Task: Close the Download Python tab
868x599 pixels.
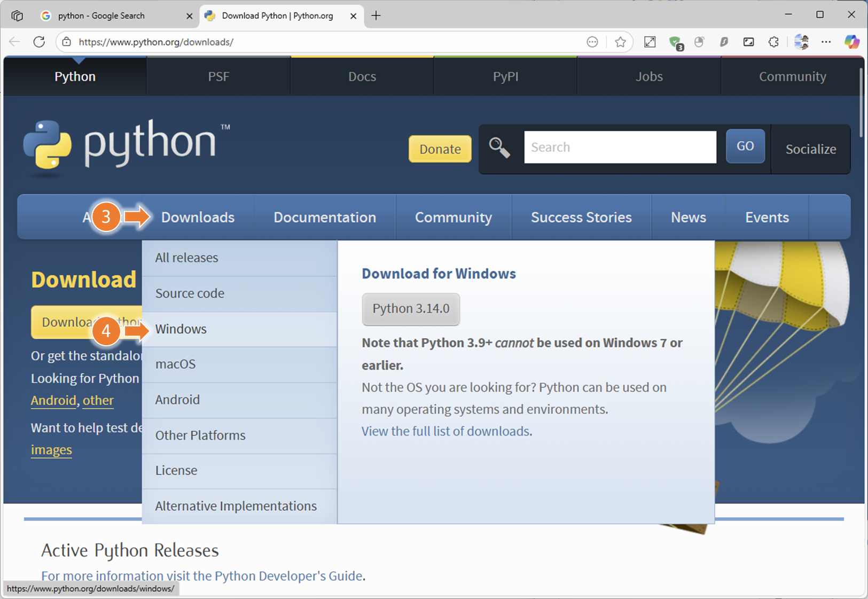Action: click(x=353, y=16)
